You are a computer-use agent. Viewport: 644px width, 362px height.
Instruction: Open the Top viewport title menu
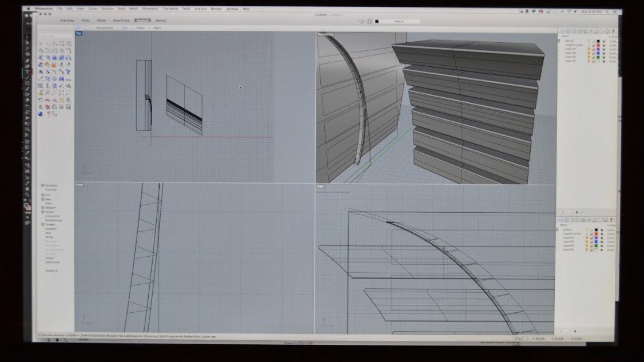pos(78,34)
